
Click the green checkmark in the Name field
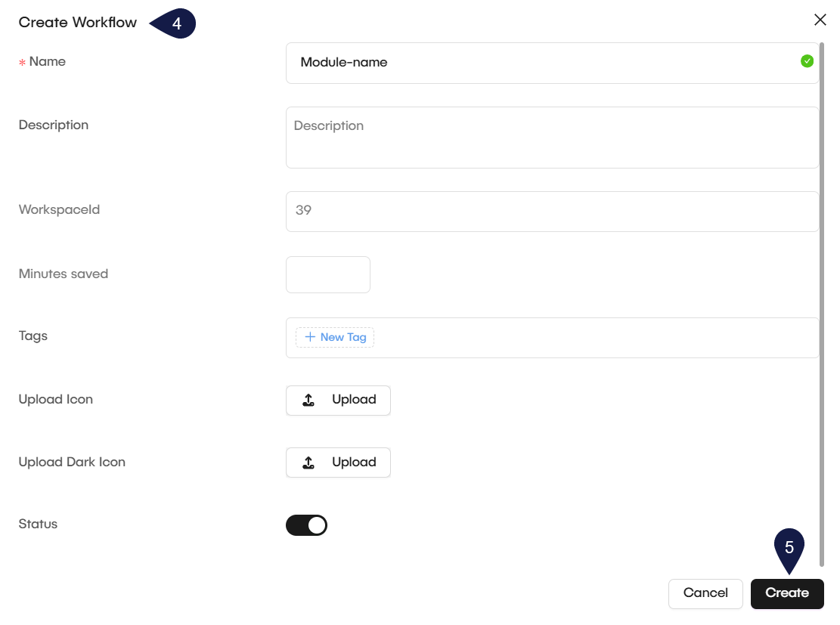[x=807, y=60]
